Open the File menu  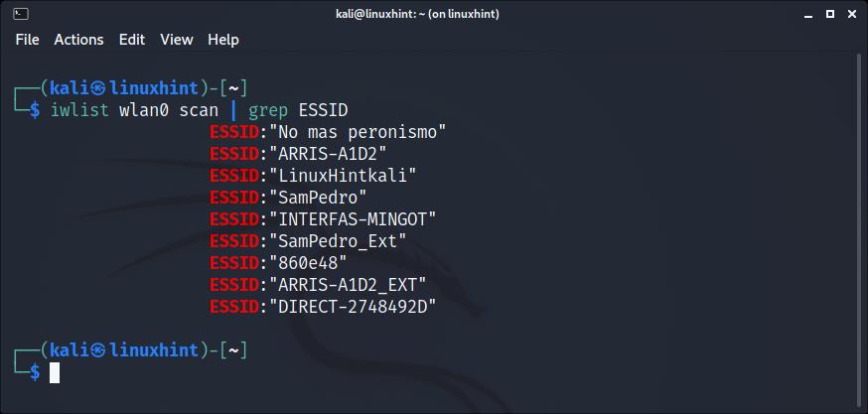pos(27,40)
